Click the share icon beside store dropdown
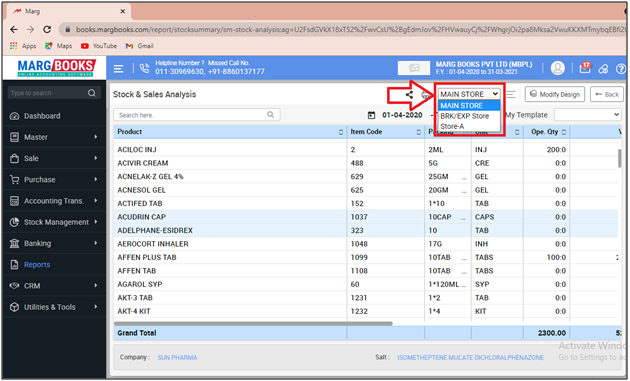630x381 pixels. [x=409, y=95]
